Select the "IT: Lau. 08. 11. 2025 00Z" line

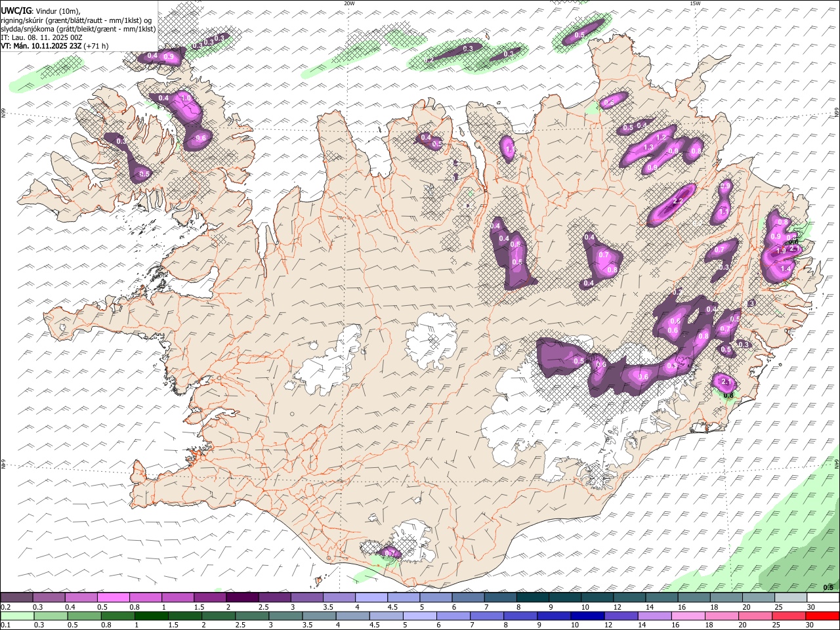point(42,37)
